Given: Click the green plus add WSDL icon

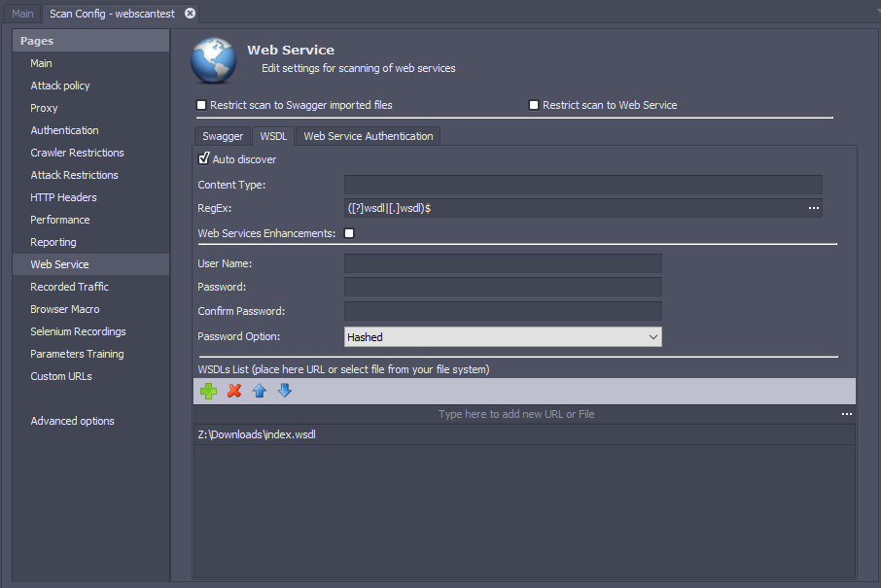Looking at the screenshot, I should click(208, 391).
